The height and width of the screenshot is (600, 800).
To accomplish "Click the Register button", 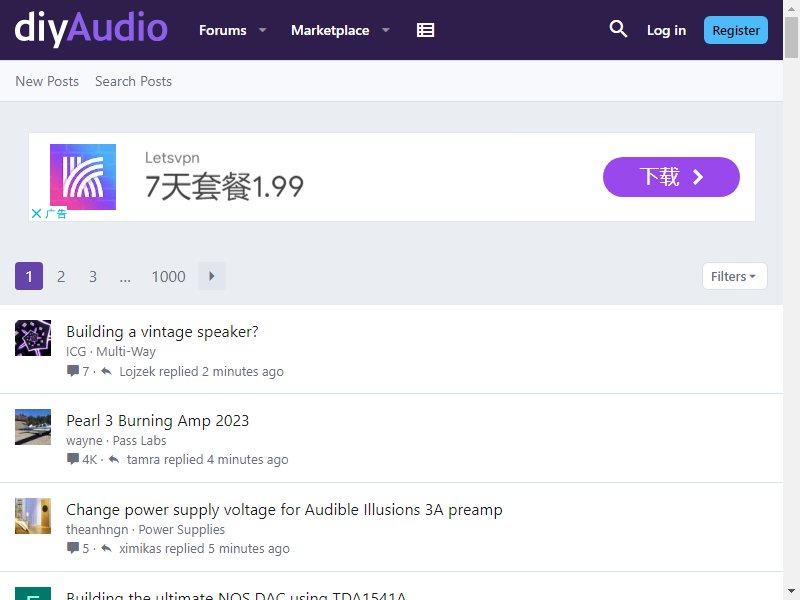I will (736, 30).
